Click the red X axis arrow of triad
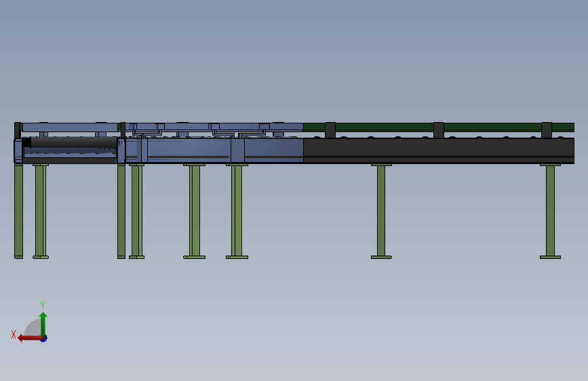 [30, 338]
